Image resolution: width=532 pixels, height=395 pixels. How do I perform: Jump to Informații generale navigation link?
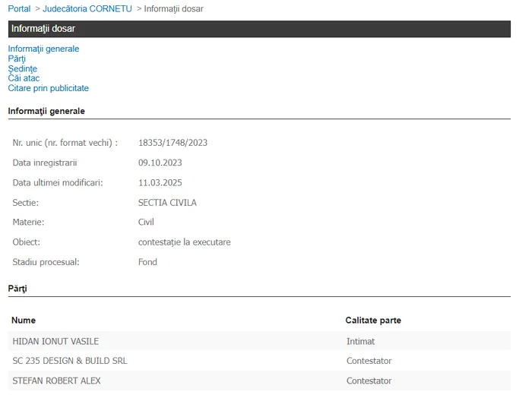pos(43,49)
